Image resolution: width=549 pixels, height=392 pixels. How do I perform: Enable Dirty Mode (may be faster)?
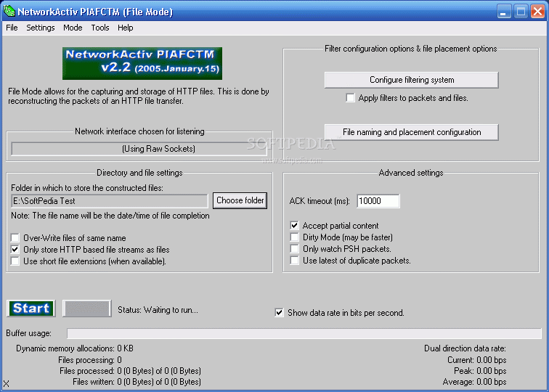coord(294,237)
